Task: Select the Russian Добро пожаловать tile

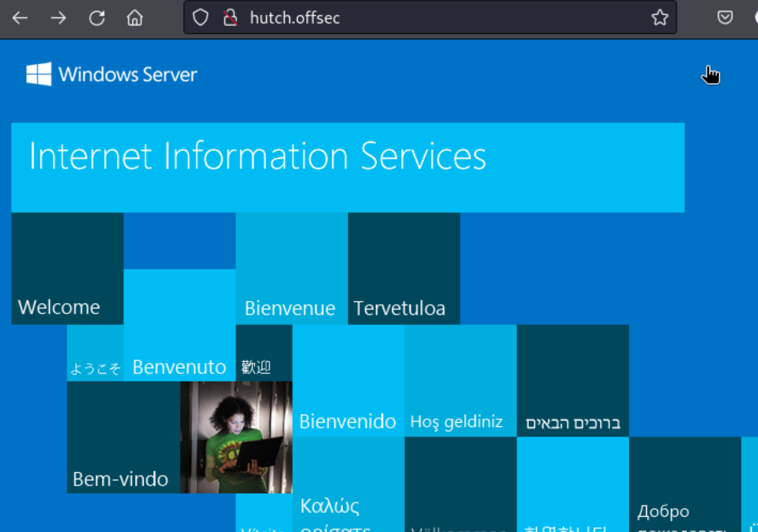Action: [685, 484]
